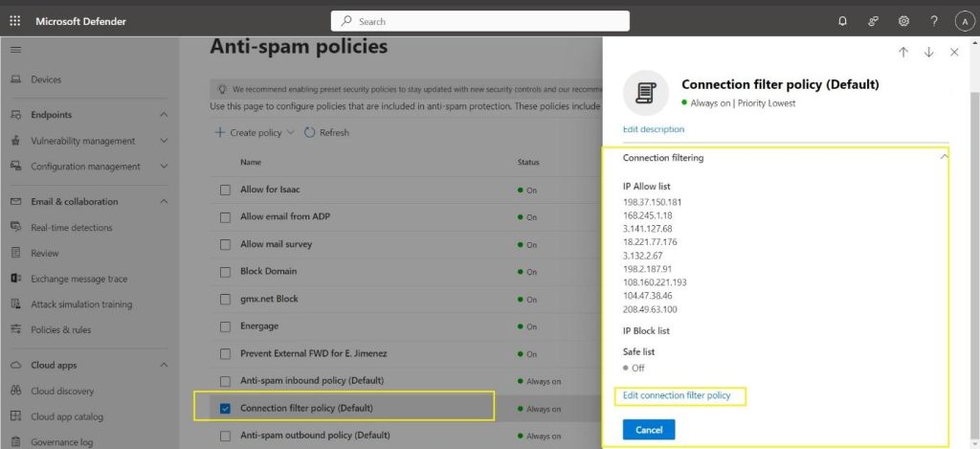
Task: Open the app launcher waffle icon
Action: (15, 21)
